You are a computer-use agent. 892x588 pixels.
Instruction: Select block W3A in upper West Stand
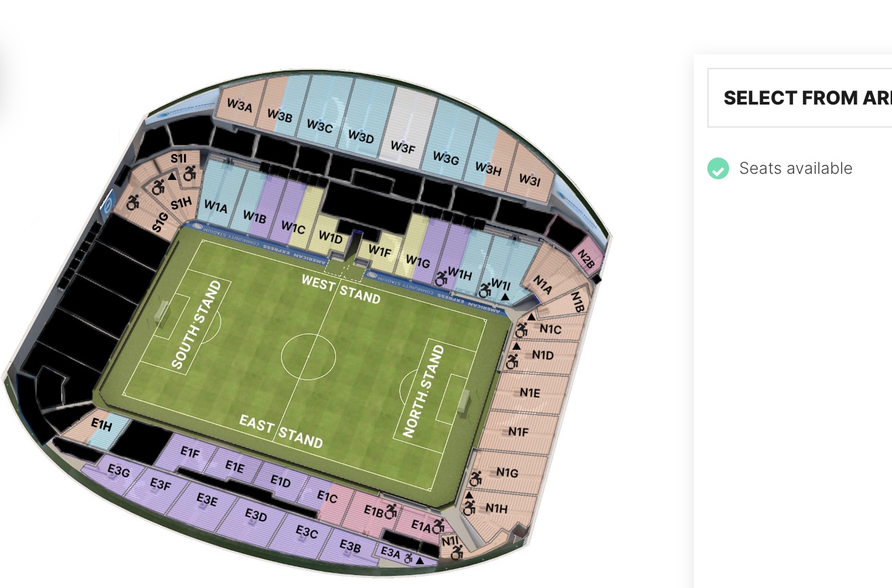240,105
